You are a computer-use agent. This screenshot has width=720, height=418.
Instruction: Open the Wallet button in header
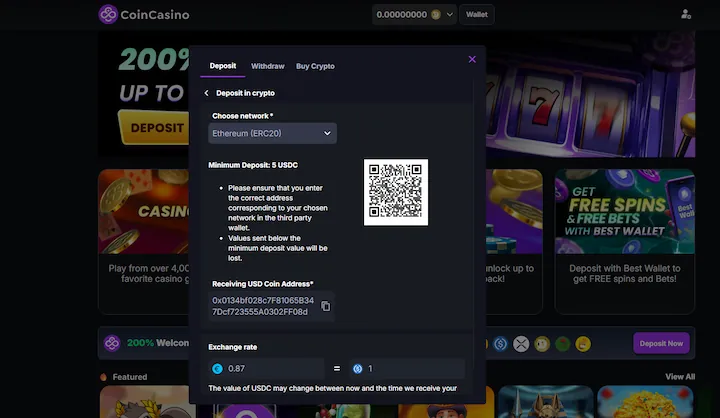[477, 14]
